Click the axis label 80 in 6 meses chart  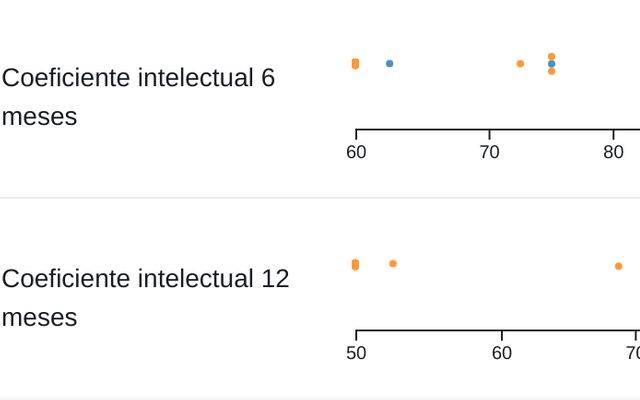click(x=613, y=152)
